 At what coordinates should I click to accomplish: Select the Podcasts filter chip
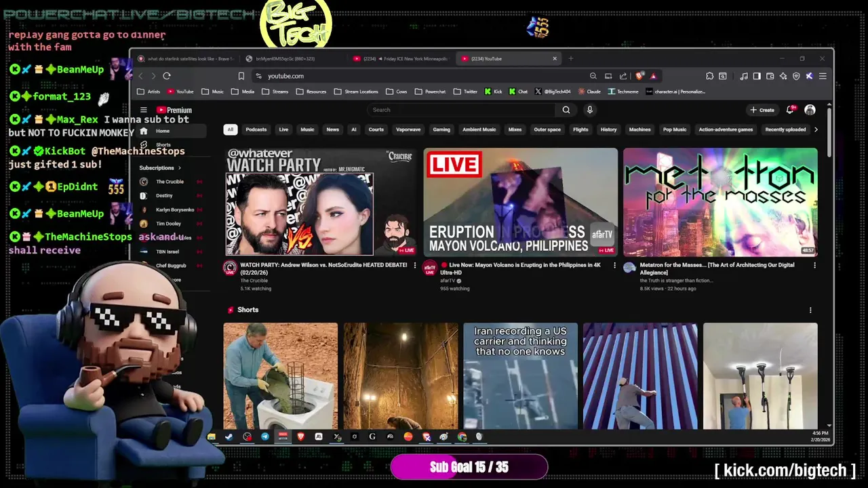[256, 129]
